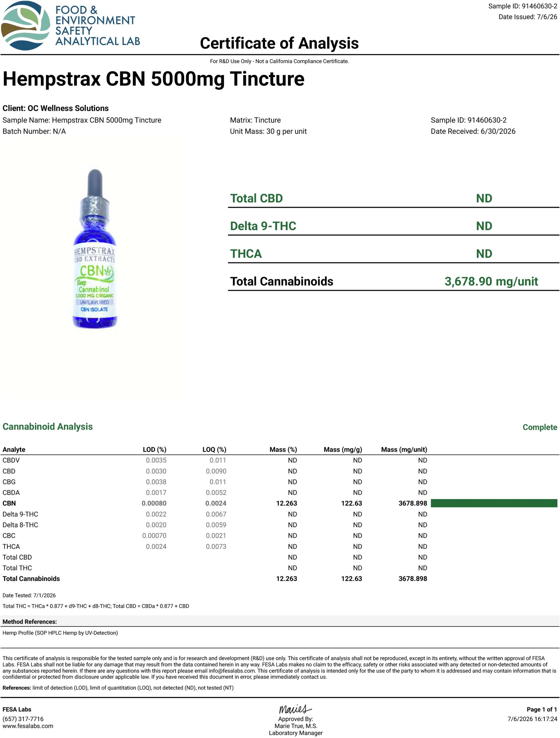
Task: Click the large green 'THCA' summary label
Action: point(246,254)
